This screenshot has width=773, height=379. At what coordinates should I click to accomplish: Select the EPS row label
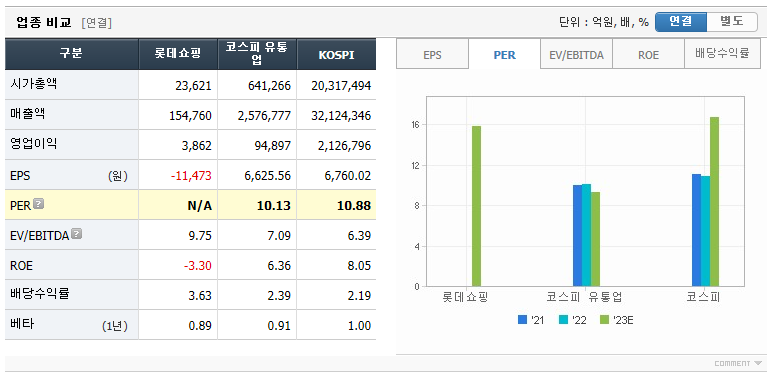20,175
